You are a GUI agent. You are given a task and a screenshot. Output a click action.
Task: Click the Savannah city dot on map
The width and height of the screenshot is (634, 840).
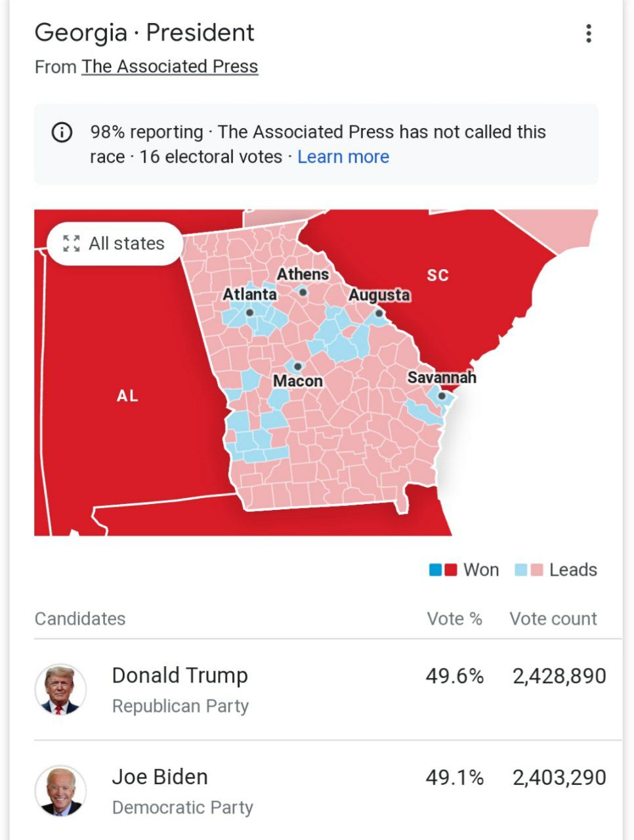coord(442,396)
